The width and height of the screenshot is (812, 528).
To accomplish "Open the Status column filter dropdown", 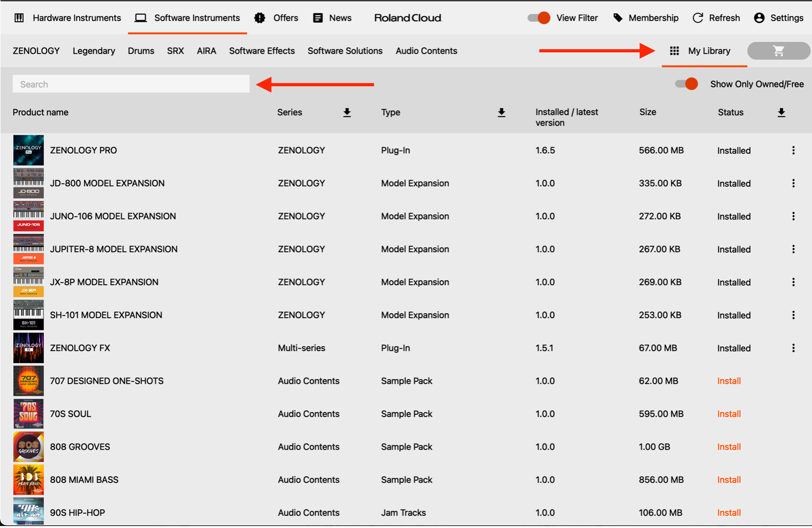I will (781, 113).
